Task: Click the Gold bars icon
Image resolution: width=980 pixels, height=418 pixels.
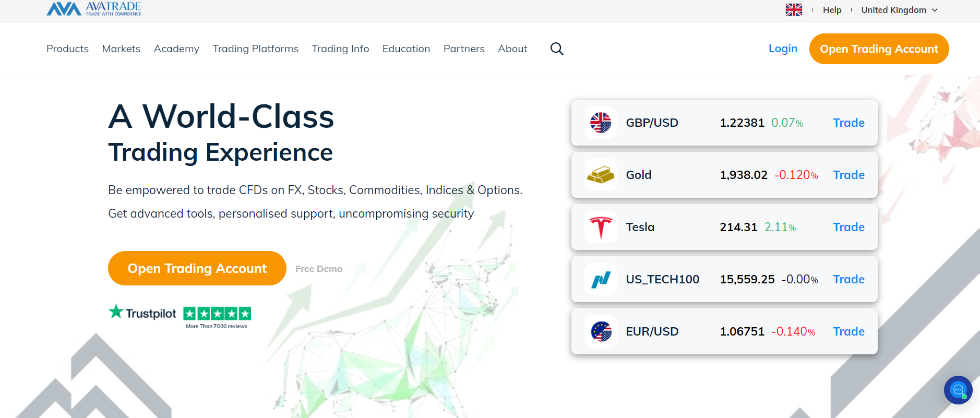Action: point(601,175)
